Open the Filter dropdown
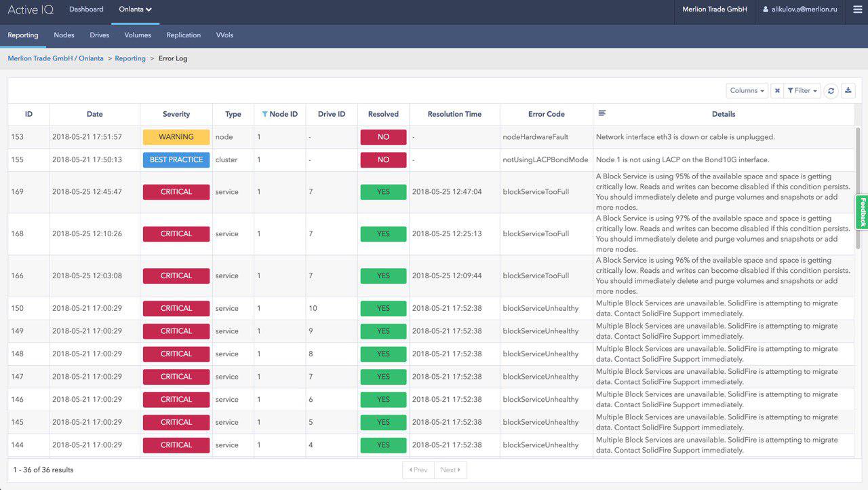This screenshot has height=490, width=868. tap(802, 90)
